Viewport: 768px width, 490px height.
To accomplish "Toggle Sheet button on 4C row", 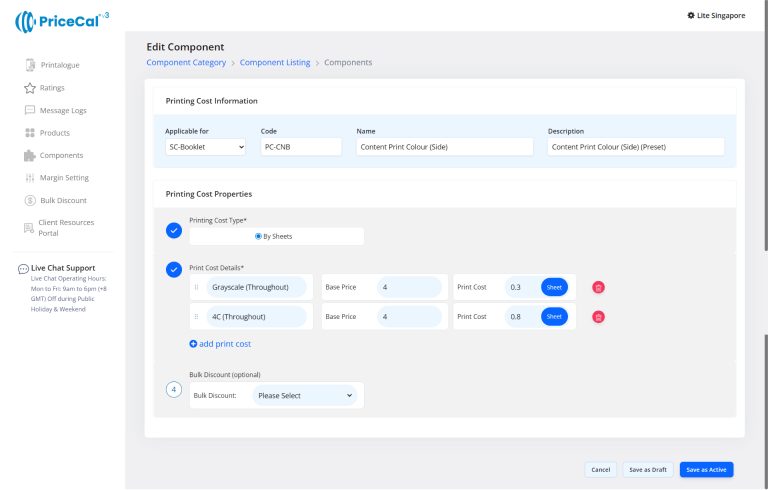I will [554, 317].
